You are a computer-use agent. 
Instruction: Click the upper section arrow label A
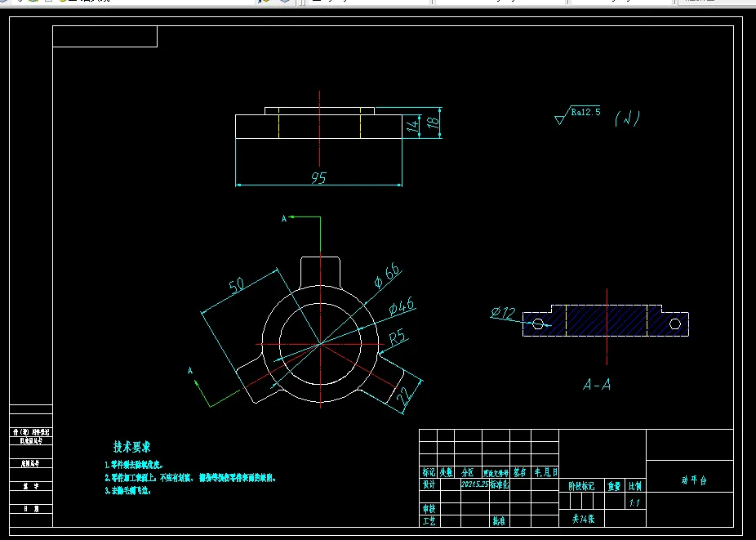(x=284, y=219)
